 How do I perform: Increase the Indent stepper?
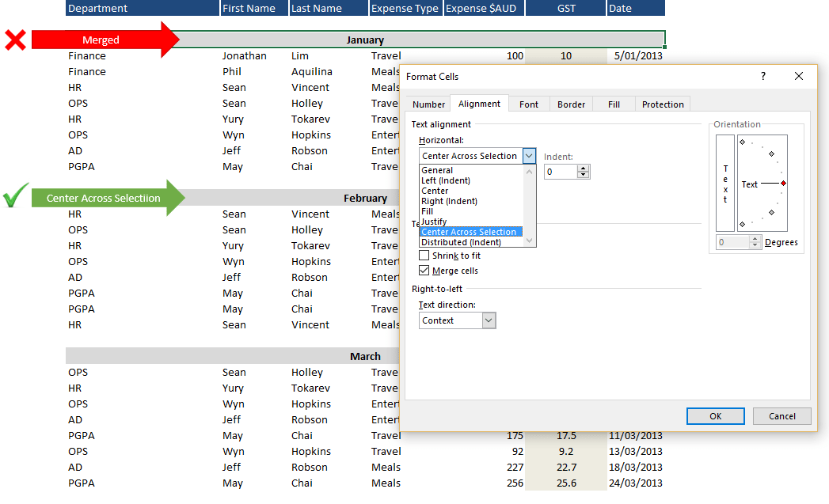(x=584, y=169)
